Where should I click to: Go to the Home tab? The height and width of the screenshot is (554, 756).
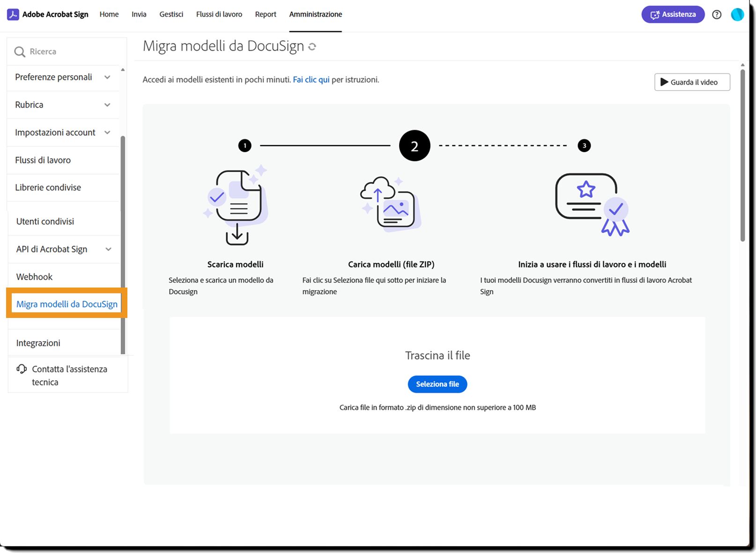click(109, 15)
